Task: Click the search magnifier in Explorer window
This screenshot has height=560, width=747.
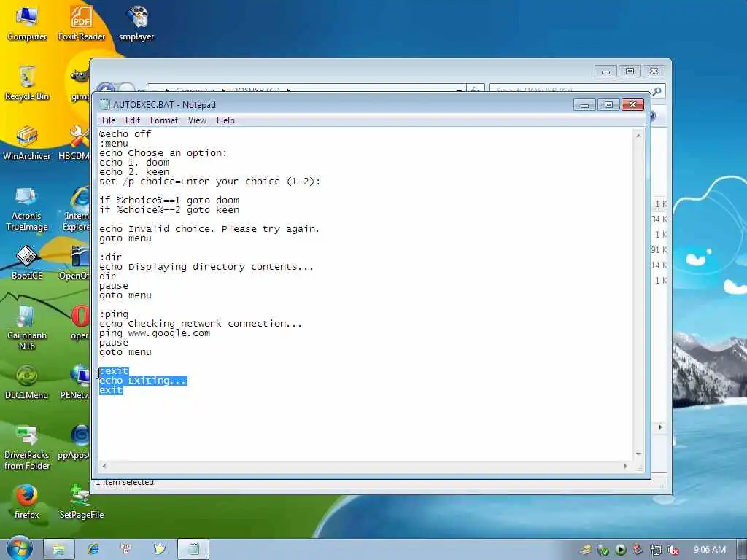Action: click(x=657, y=90)
